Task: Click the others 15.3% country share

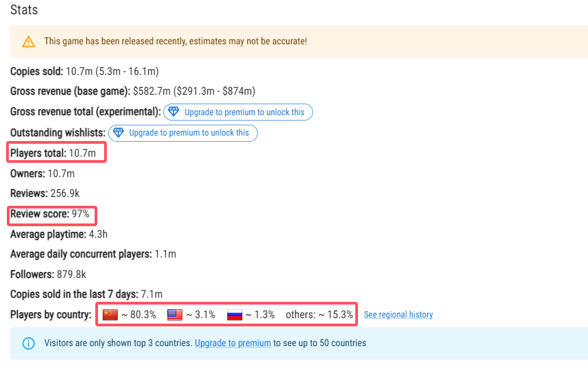Action: [319, 315]
